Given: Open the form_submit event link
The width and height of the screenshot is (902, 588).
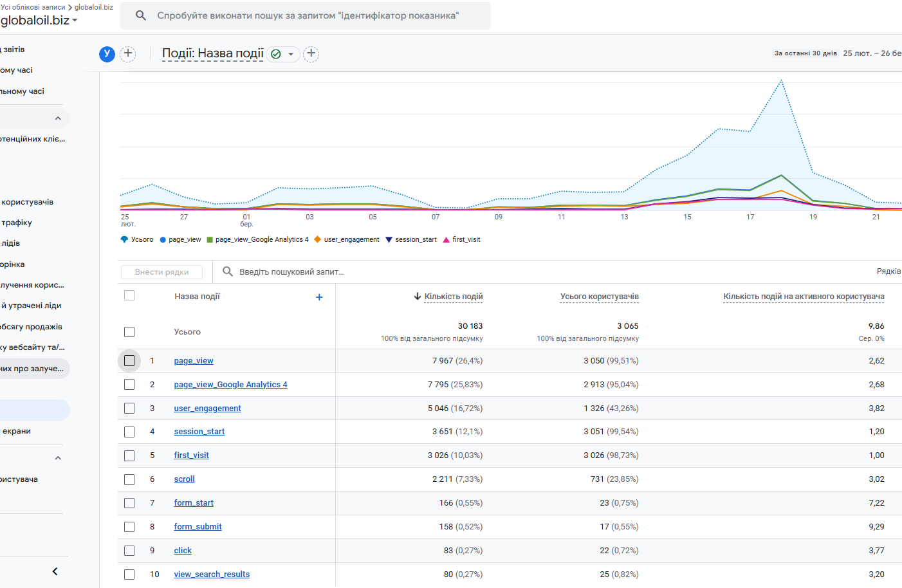Looking at the screenshot, I should [198, 527].
